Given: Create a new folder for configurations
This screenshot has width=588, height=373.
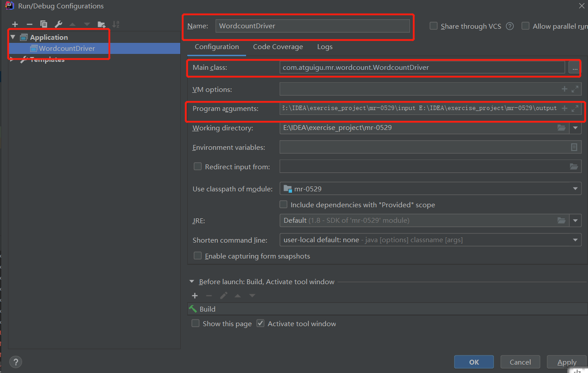Looking at the screenshot, I should 101,24.
